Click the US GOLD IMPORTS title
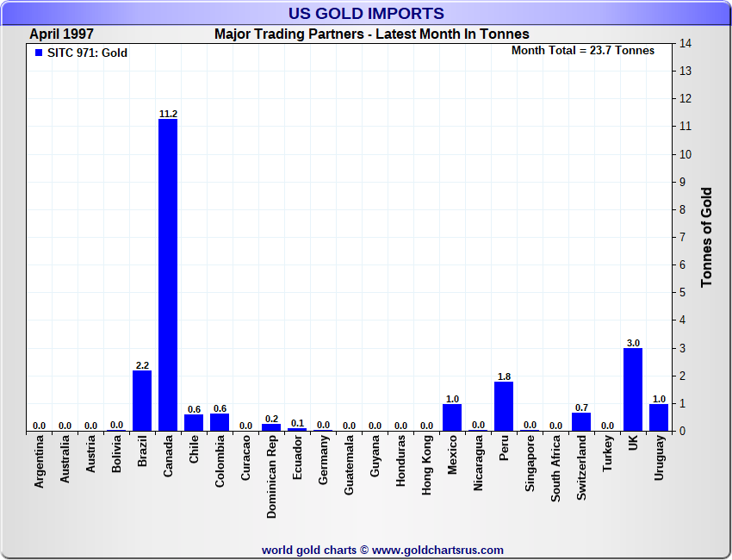Image resolution: width=732 pixels, height=560 pixels. [366, 13]
